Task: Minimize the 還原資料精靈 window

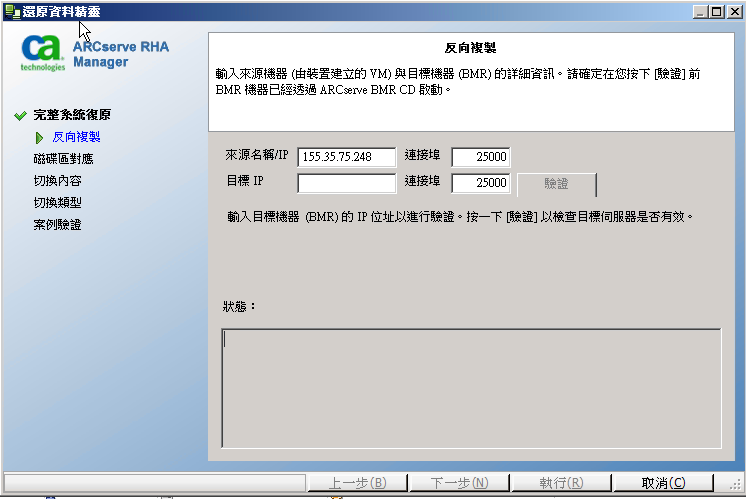Action: (x=699, y=12)
